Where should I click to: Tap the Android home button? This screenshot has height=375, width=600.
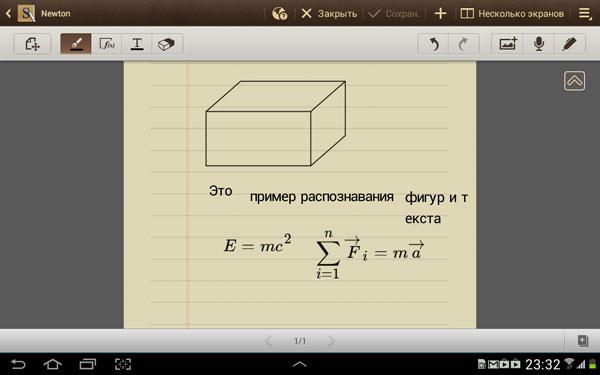point(53,364)
